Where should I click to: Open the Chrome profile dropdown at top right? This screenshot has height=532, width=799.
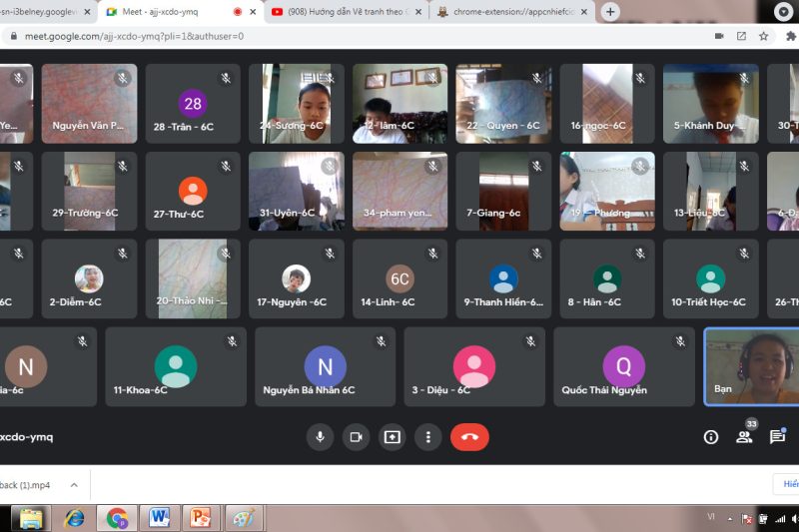pyautogui.click(x=785, y=12)
